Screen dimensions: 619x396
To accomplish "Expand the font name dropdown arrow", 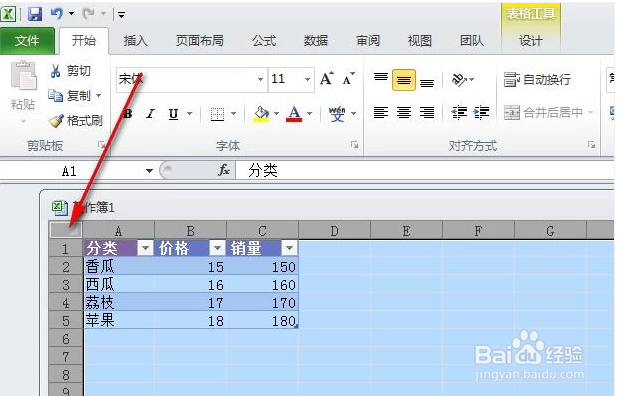I will point(261,79).
